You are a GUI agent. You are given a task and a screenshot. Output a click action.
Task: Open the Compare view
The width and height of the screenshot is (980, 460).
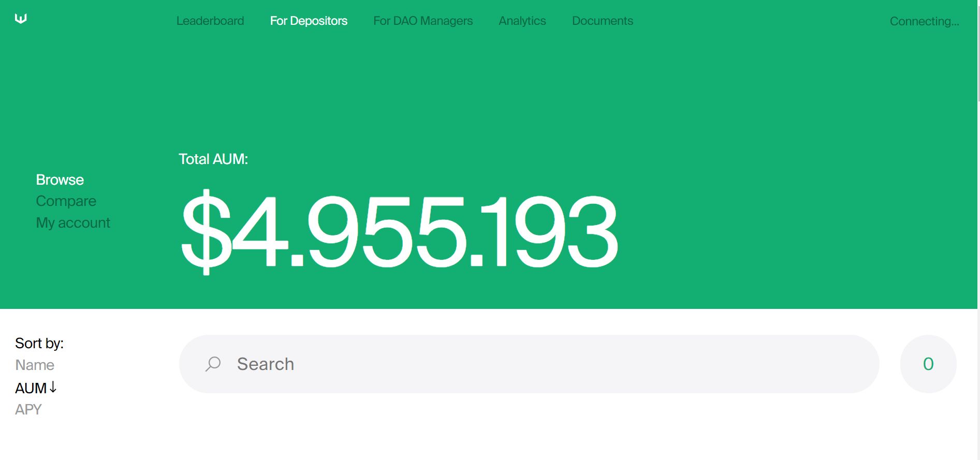[x=66, y=201]
